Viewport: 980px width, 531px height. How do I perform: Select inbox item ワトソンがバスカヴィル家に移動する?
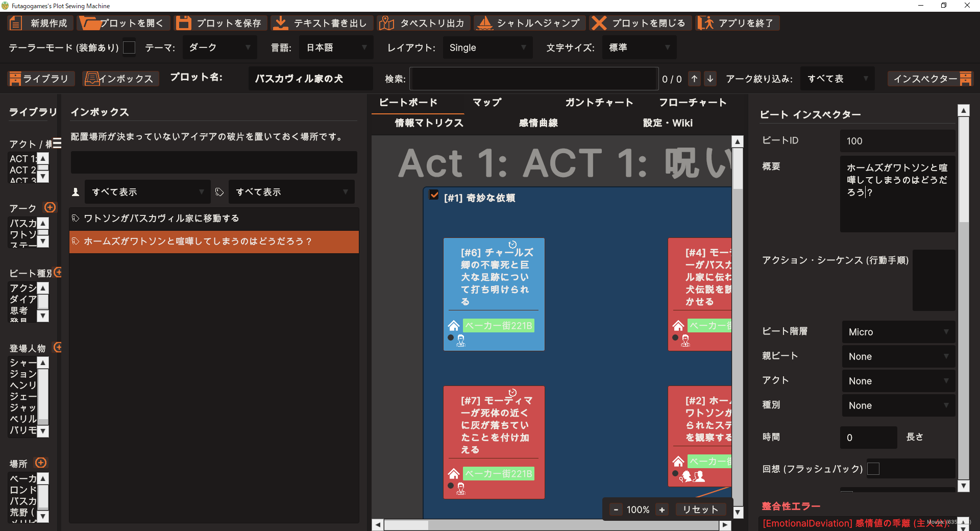(214, 219)
